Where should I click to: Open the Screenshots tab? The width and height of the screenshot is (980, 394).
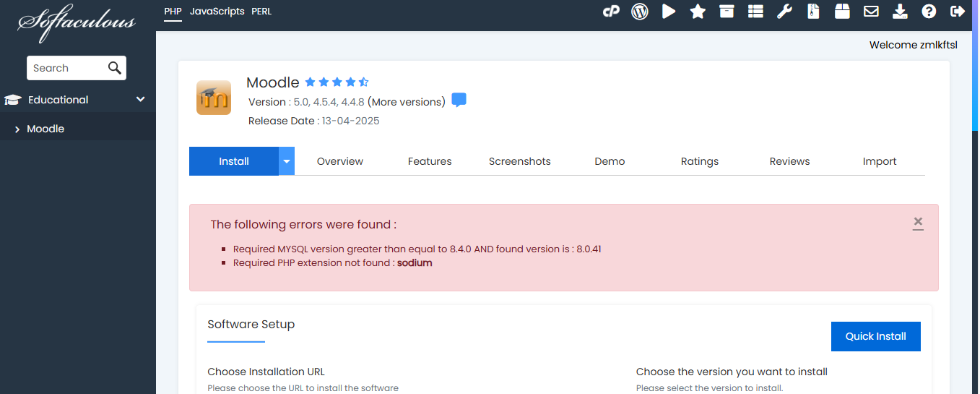(x=519, y=161)
